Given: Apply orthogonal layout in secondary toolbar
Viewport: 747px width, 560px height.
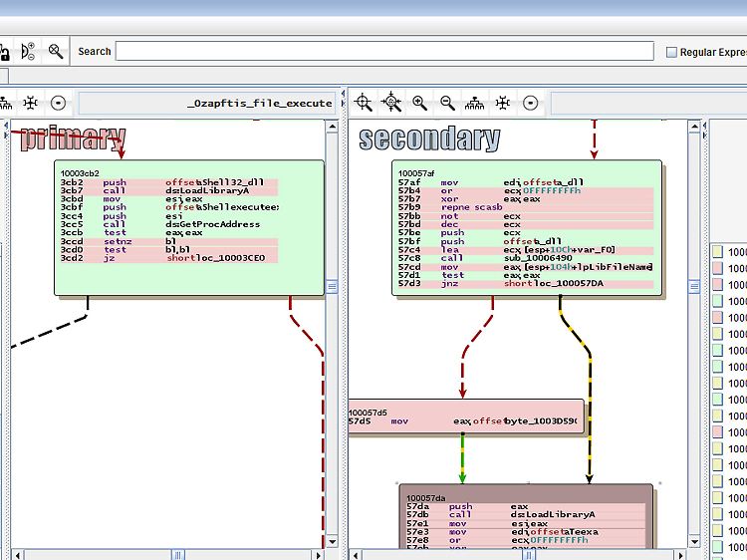Looking at the screenshot, I should (503, 103).
